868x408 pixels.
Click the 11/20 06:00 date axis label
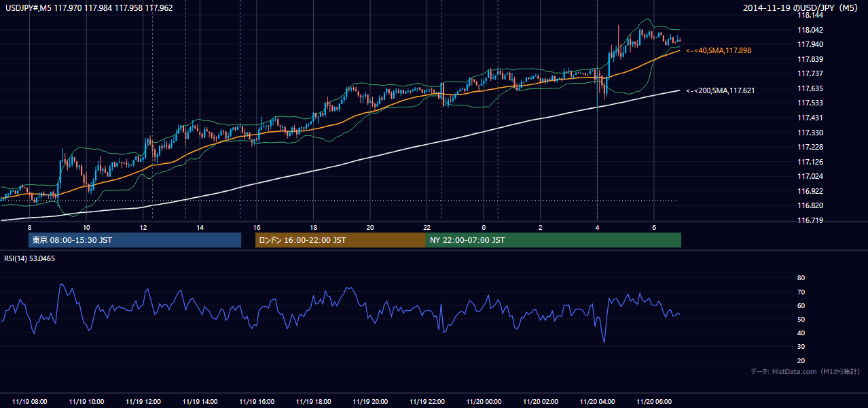coord(653,402)
